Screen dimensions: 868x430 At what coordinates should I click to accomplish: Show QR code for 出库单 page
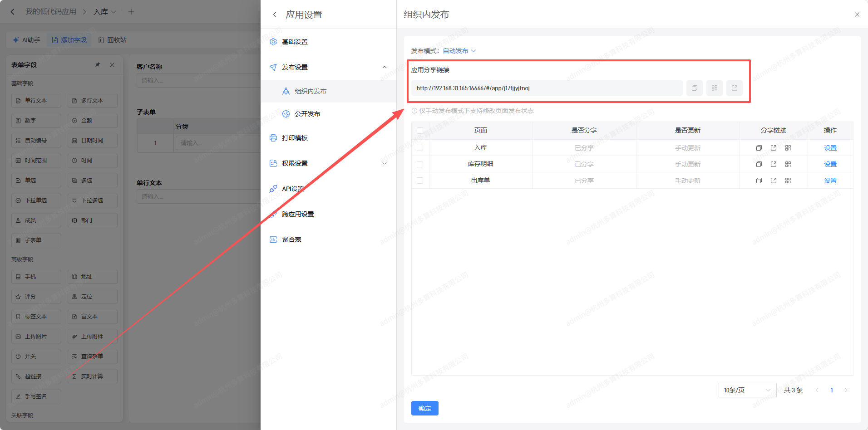coord(788,181)
